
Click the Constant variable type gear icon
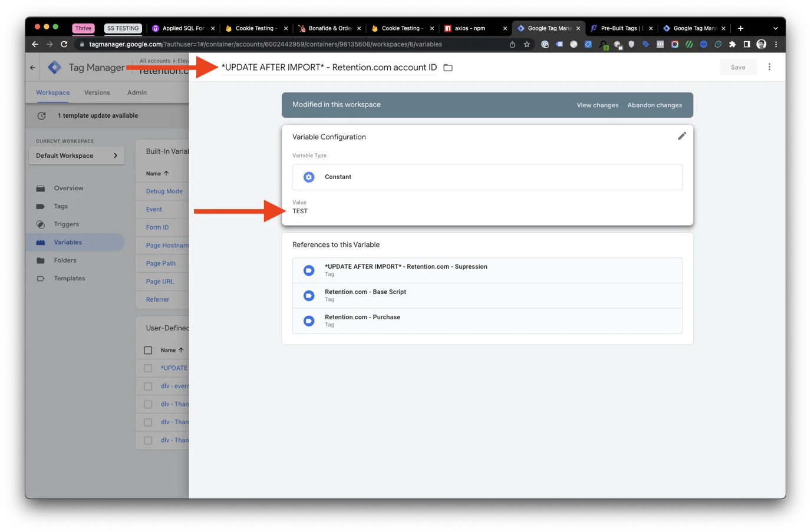pyautogui.click(x=309, y=177)
